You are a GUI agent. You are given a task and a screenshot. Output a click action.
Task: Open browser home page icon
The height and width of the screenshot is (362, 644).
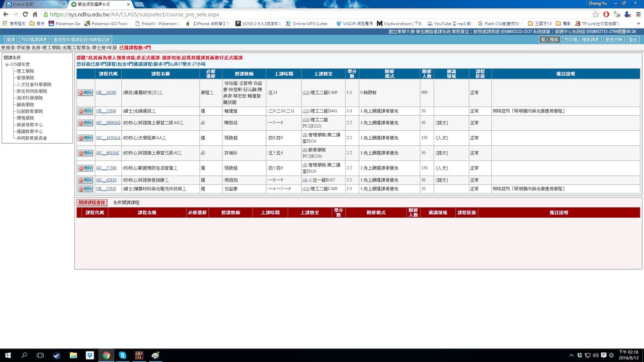point(35,14)
